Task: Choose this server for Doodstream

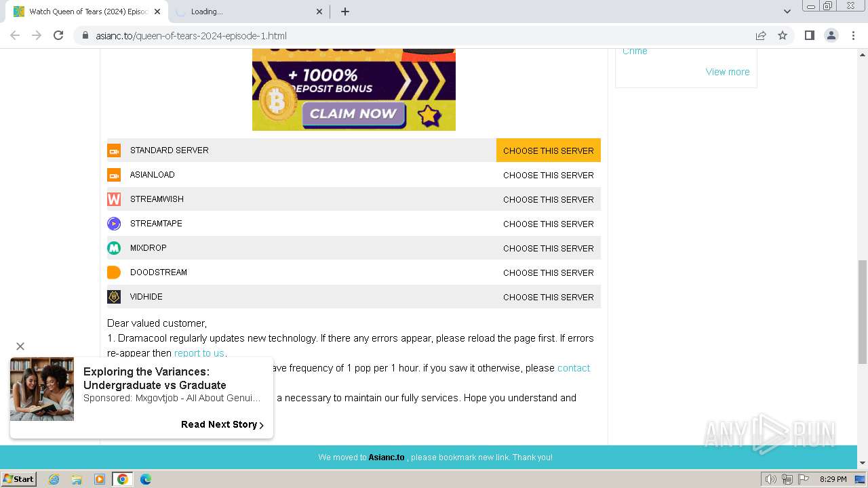Action: 549,272
